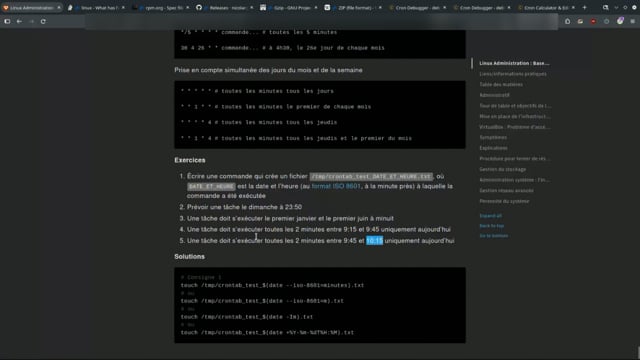Click the 'Solutions' heading
640x360 pixels.
coord(189,256)
